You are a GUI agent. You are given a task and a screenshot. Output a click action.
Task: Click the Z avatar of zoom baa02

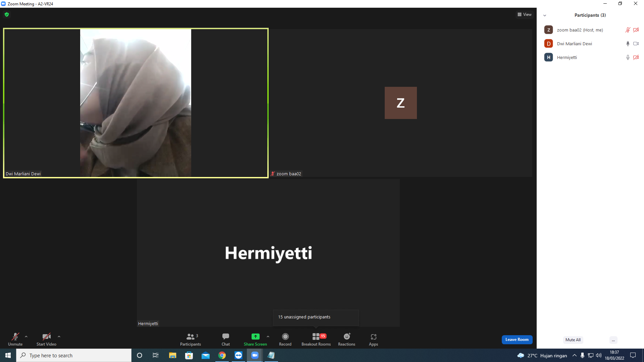click(x=401, y=103)
